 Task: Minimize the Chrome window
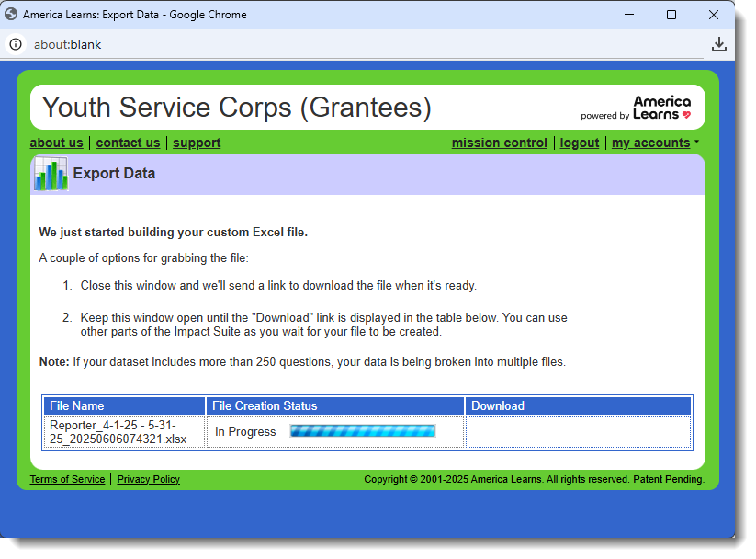[629, 15]
